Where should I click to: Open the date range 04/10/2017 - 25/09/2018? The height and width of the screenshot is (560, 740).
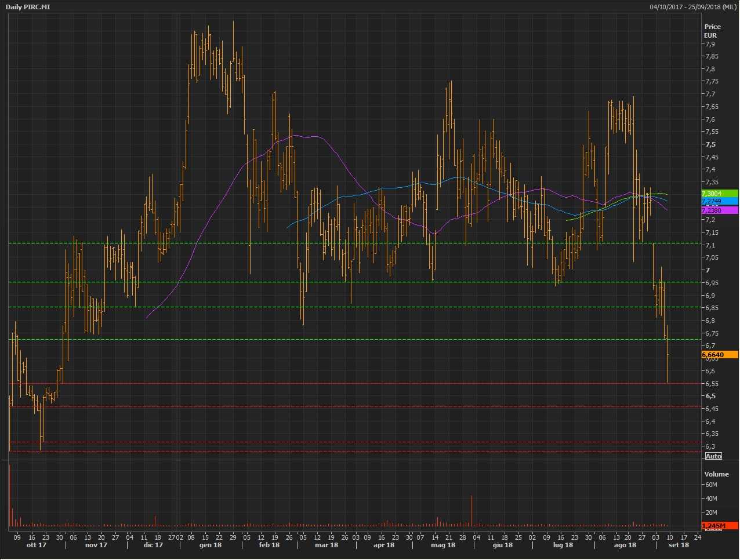[x=693, y=7]
